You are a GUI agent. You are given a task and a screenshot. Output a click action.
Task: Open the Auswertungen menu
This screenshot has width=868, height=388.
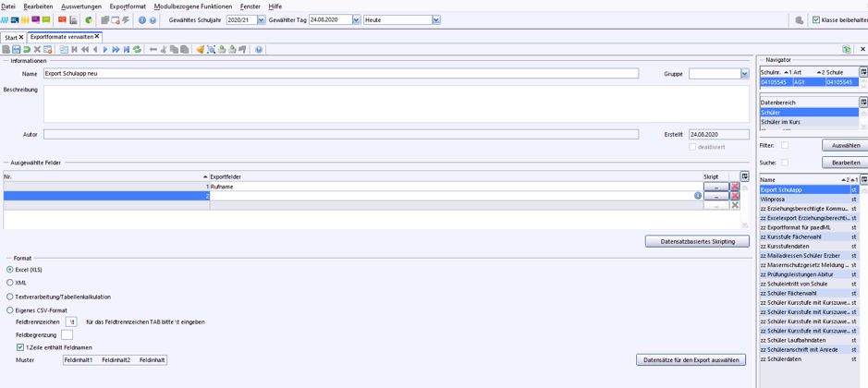click(x=81, y=6)
